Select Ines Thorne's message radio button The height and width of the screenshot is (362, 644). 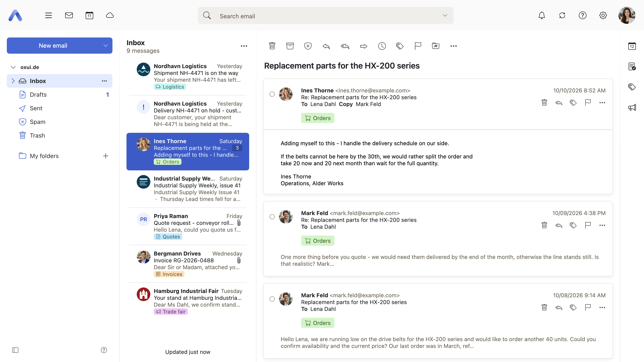tap(272, 94)
